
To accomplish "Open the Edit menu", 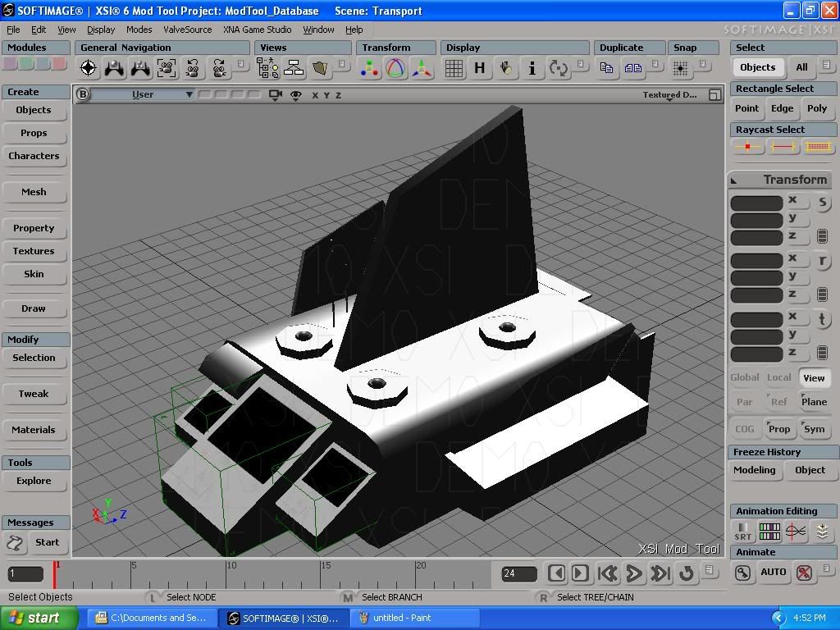I will tap(39, 30).
